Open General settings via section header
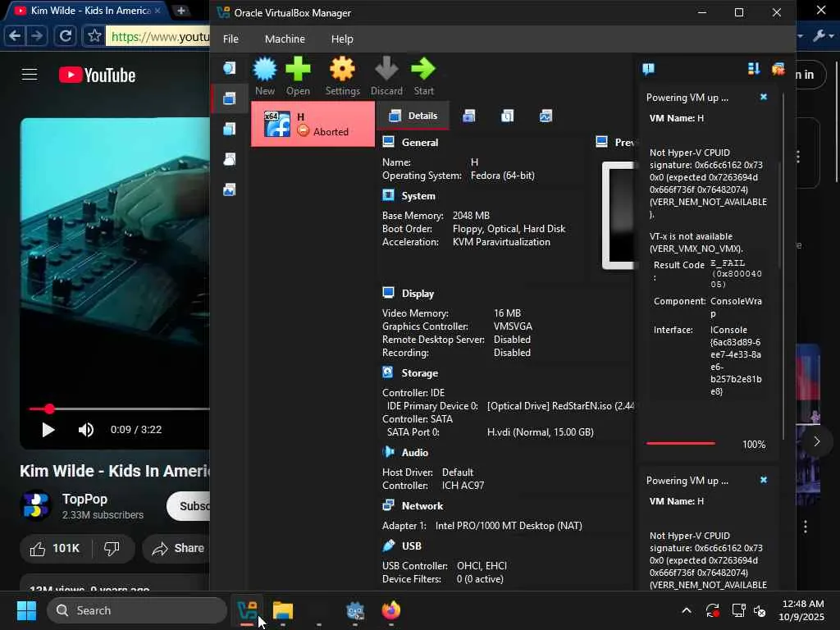The width and height of the screenshot is (840, 630). click(x=419, y=143)
